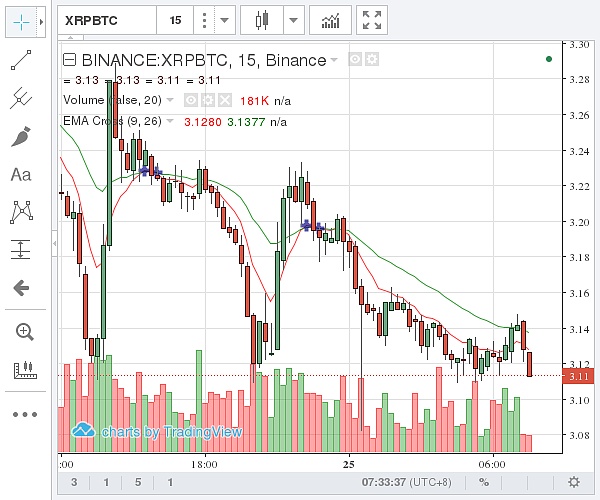Open chart style dropdown arrow
This screenshot has width=600, height=500.
pyautogui.click(x=293, y=20)
